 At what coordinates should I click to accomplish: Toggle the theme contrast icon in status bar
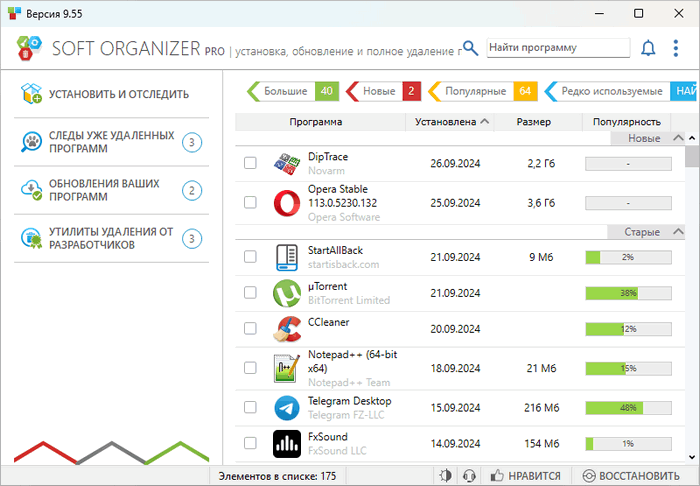(x=446, y=476)
